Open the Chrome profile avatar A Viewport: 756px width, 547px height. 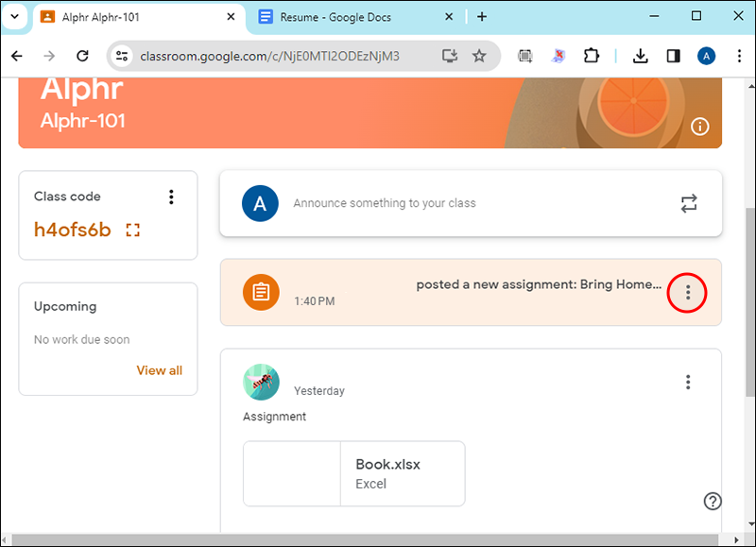click(706, 56)
